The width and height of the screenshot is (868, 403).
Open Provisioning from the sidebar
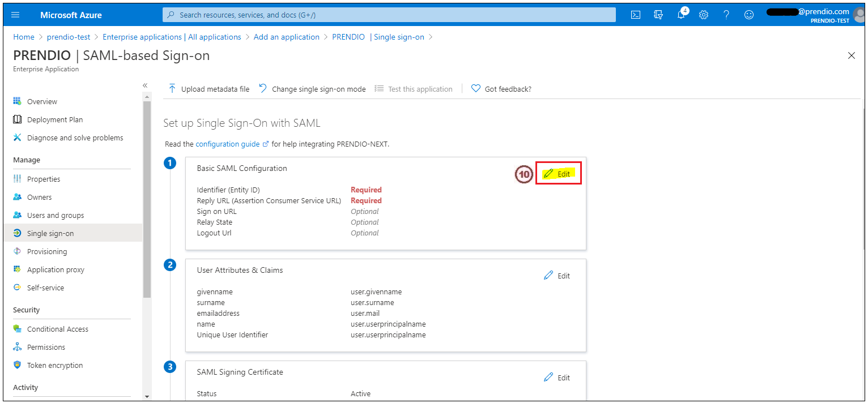point(44,251)
